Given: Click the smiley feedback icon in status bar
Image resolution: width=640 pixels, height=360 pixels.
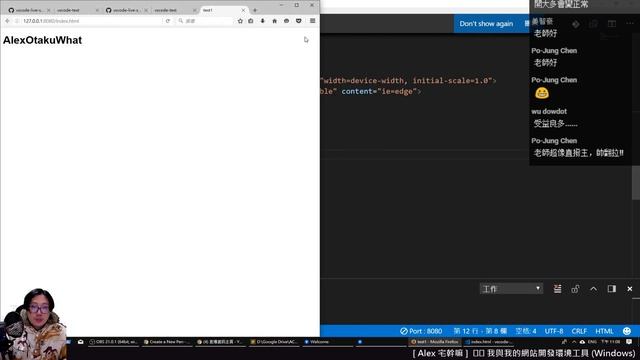Looking at the screenshot, I should pos(627,331).
